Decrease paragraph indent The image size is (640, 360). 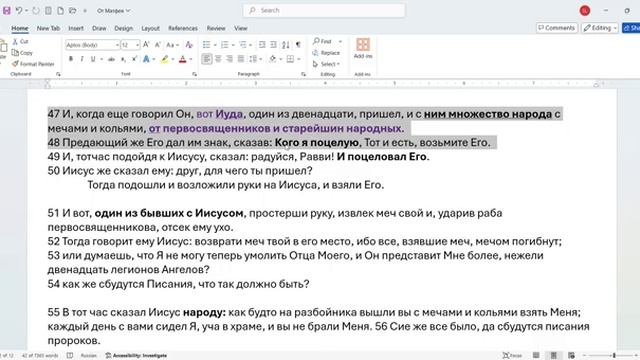262,44
